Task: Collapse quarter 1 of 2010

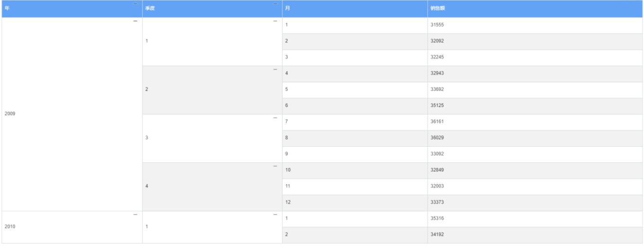Action: (275, 215)
